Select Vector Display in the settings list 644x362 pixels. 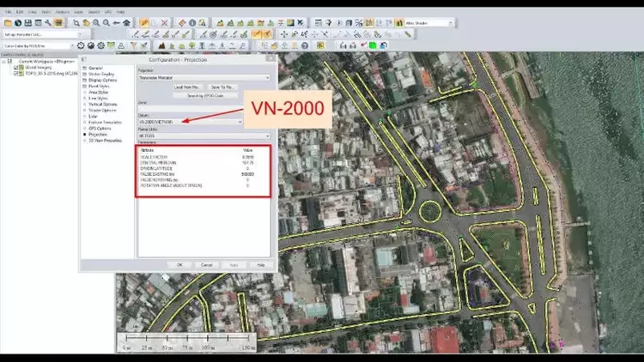[x=101, y=74]
